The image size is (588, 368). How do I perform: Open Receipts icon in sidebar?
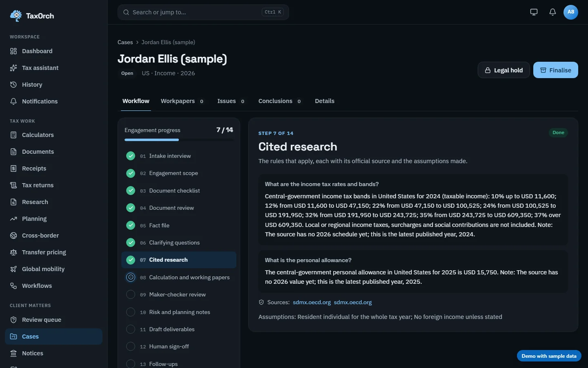click(13, 168)
